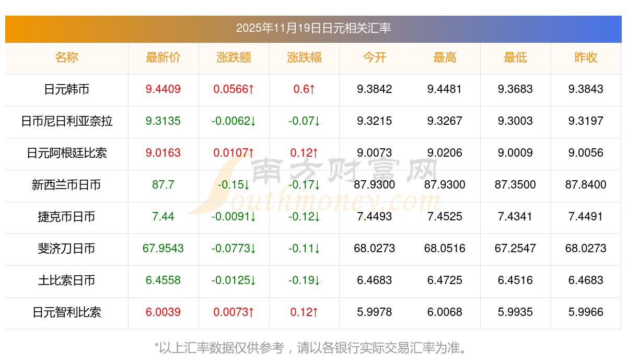
Task: Click change percent 0.6↑
Action: point(304,89)
